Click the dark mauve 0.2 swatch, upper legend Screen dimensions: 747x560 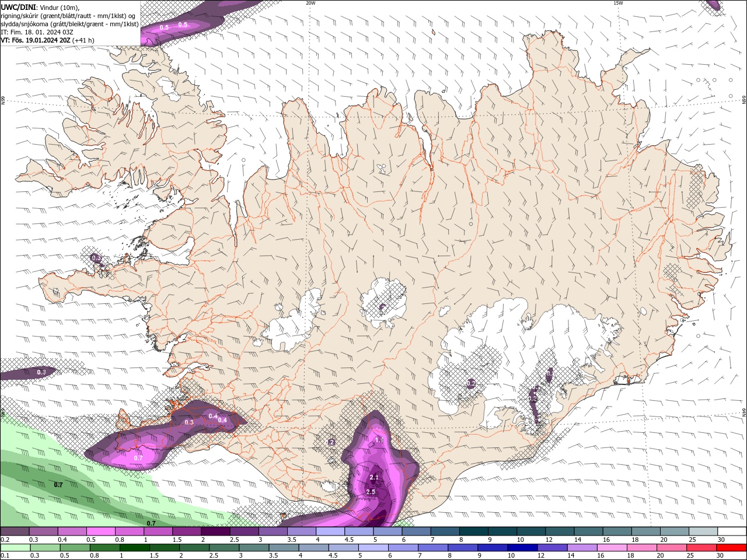15,531
